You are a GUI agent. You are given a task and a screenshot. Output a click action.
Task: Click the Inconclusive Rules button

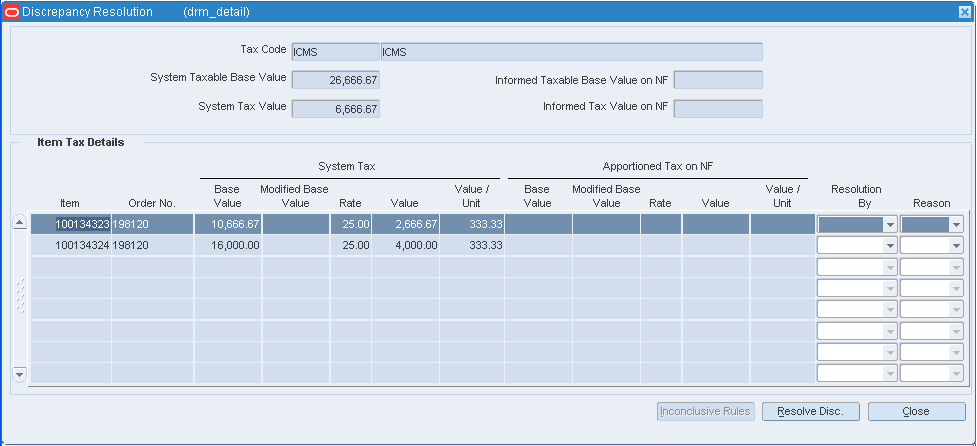(x=706, y=412)
